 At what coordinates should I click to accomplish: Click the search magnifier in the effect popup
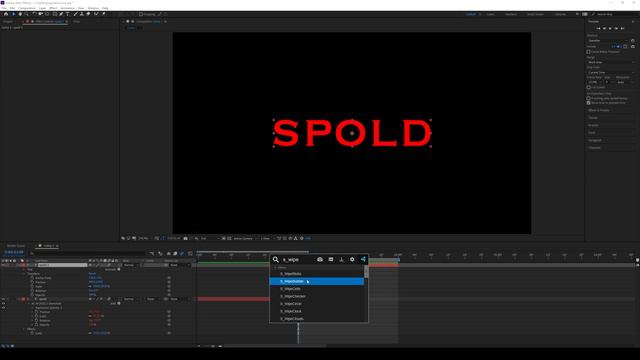[x=276, y=259]
